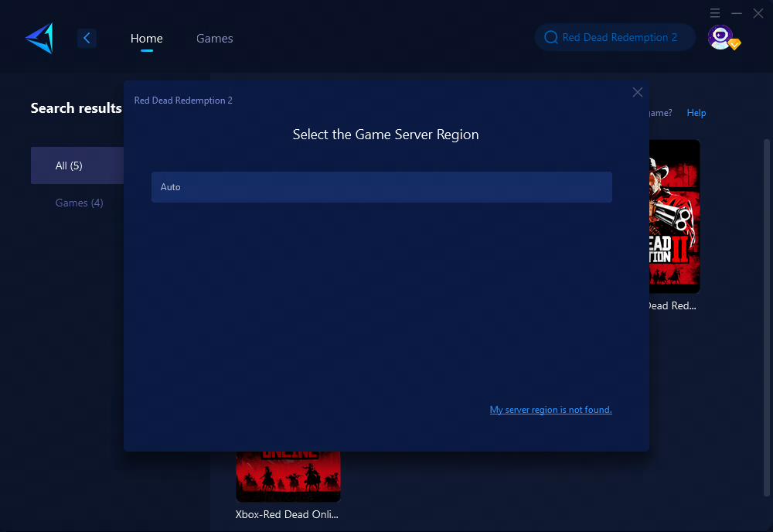Screen dimensions: 773x532
Task: Click the search magnifier icon
Action: tap(550, 37)
